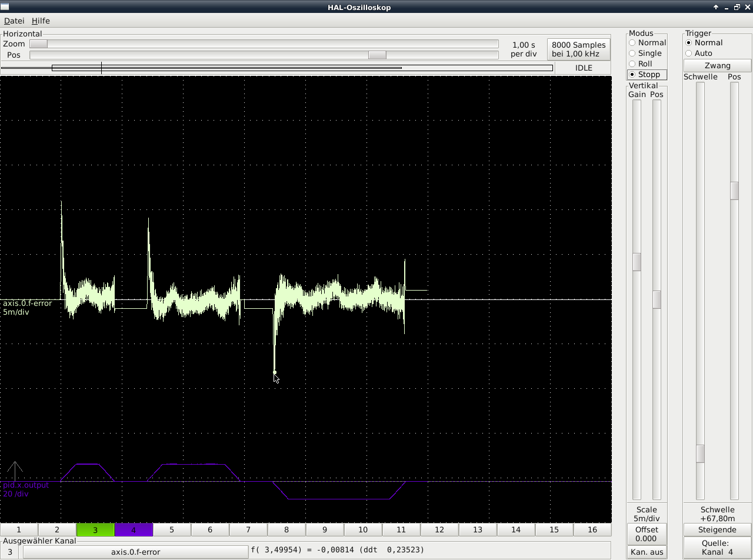The image size is (753, 560).
Task: Select channel 1
Action: tap(19, 530)
